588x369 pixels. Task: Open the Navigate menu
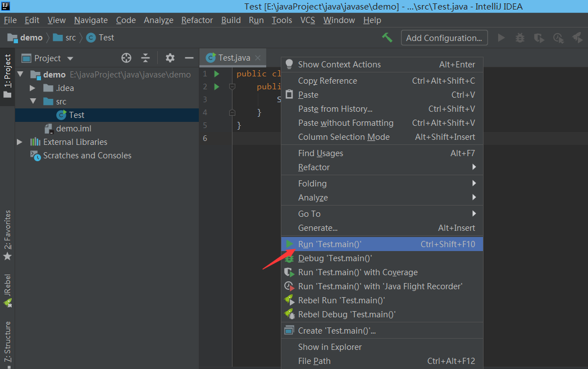pos(91,20)
